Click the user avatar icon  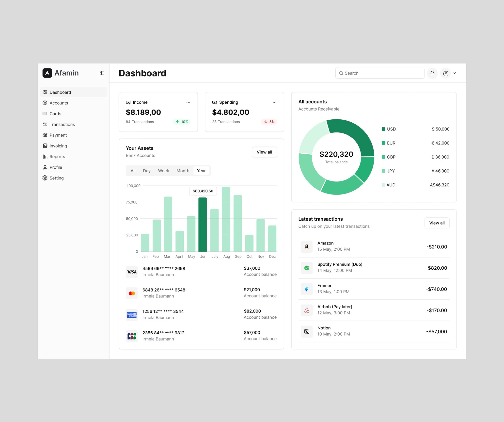tap(445, 73)
